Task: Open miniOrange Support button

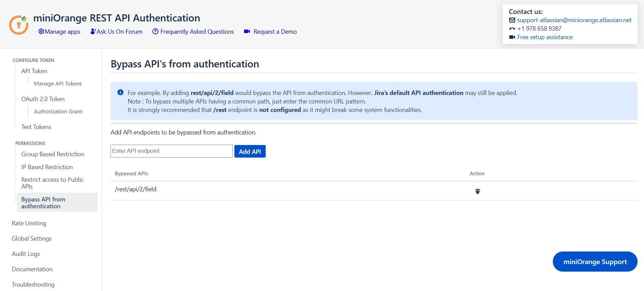Action: [x=595, y=262]
